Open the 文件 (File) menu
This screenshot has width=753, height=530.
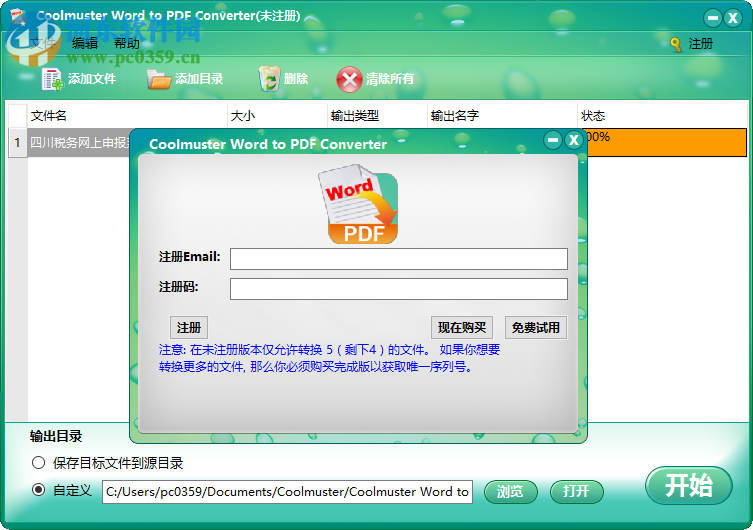[x=43, y=43]
